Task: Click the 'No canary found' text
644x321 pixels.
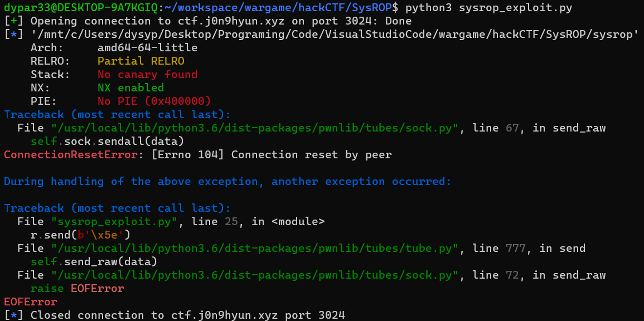Action: point(147,75)
